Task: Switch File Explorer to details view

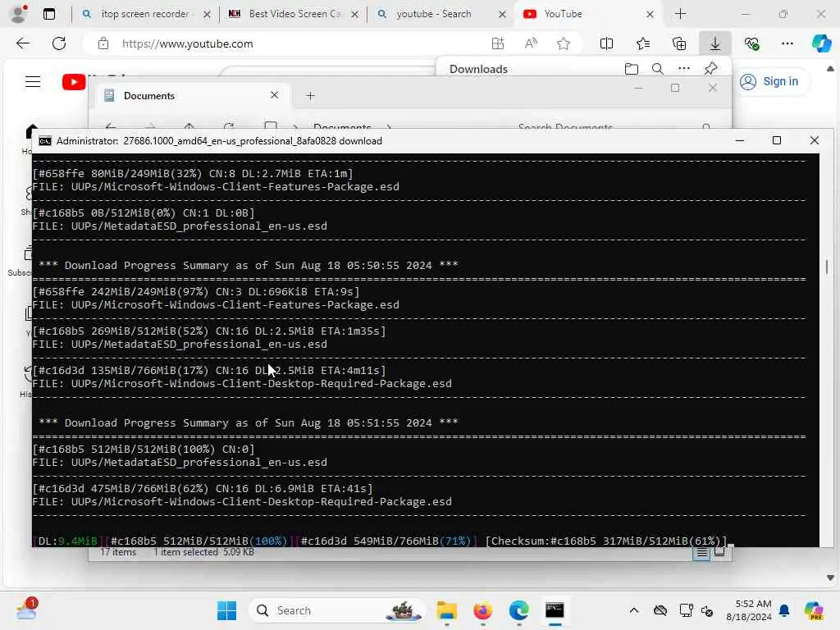Action: pos(701,552)
